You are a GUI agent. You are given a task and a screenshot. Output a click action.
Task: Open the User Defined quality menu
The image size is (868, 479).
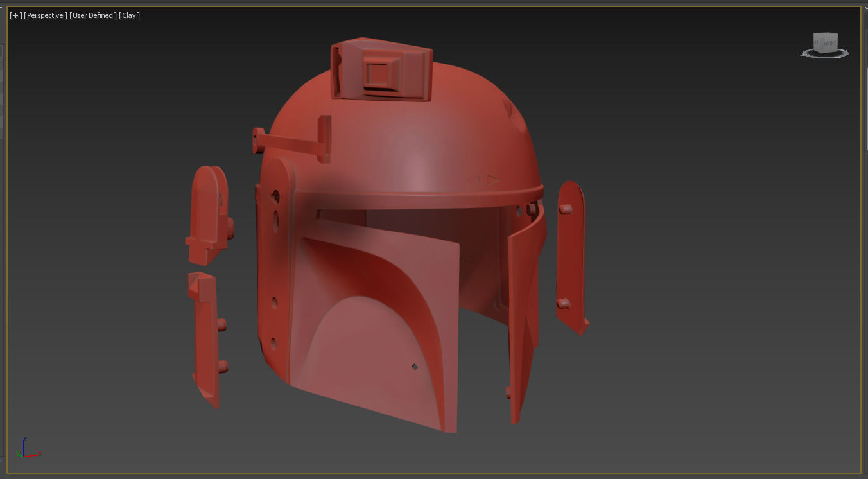pos(93,15)
